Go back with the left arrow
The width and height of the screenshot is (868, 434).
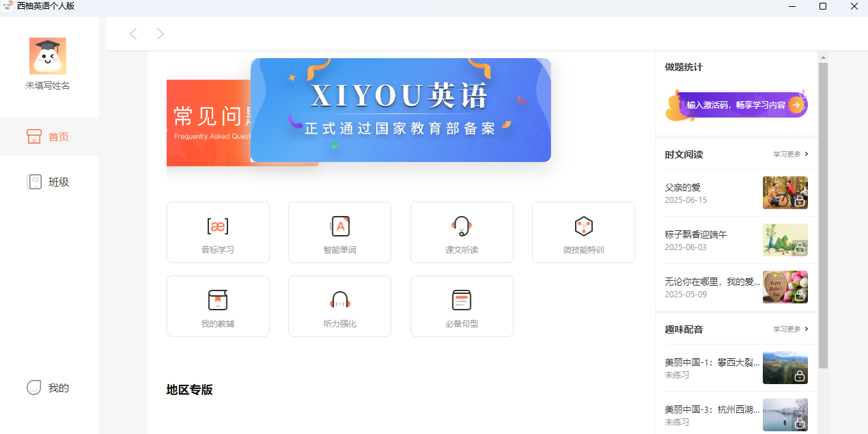(x=133, y=33)
